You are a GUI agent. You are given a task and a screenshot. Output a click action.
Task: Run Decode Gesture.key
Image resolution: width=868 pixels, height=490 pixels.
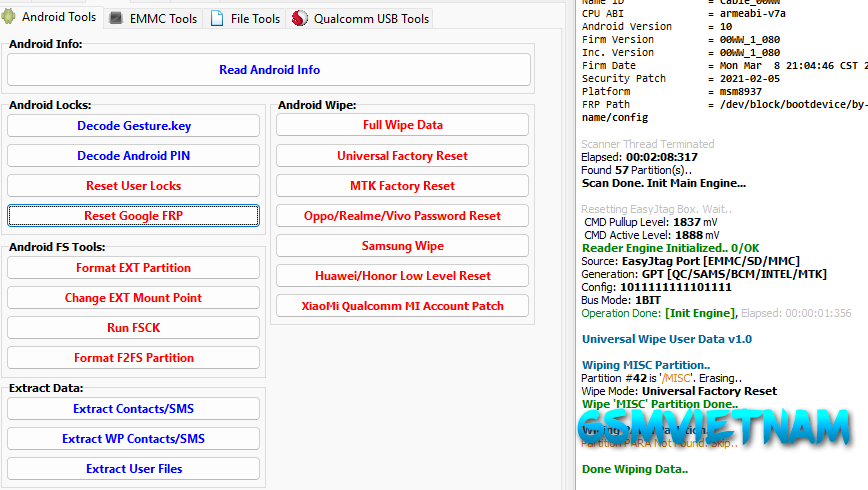tap(133, 126)
